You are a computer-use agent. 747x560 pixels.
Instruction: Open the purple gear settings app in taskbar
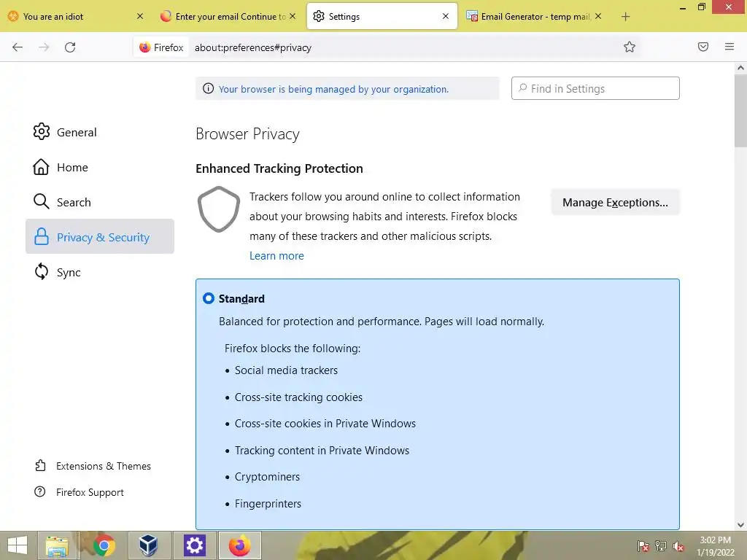pyautogui.click(x=194, y=545)
